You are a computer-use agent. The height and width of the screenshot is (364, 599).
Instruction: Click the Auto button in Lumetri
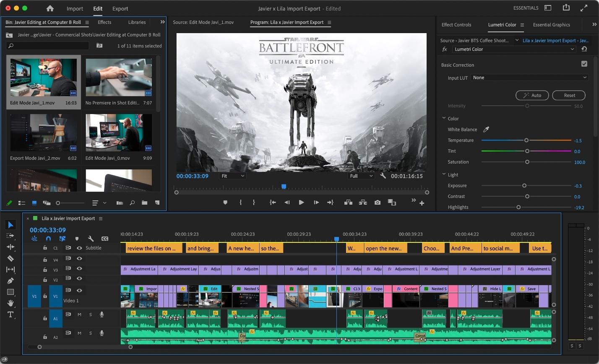(532, 95)
